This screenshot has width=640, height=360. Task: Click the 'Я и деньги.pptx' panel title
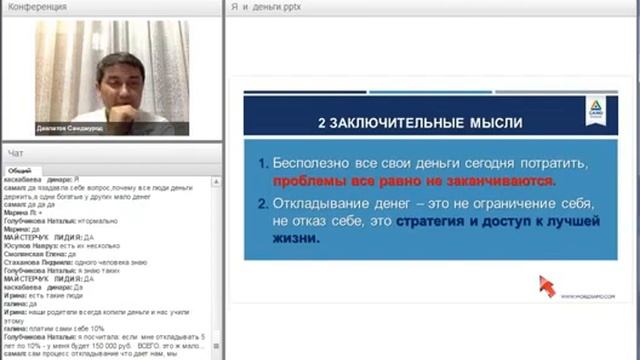(266, 7)
